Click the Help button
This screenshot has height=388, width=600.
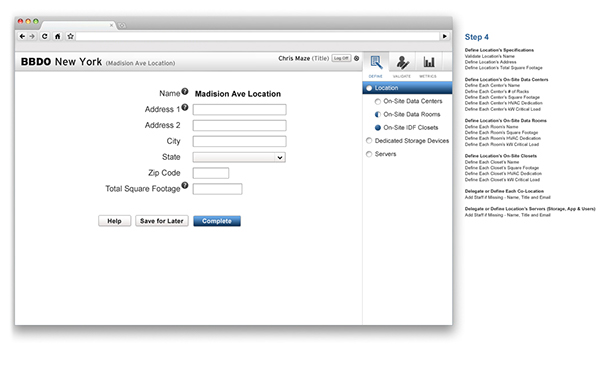pyautogui.click(x=114, y=221)
